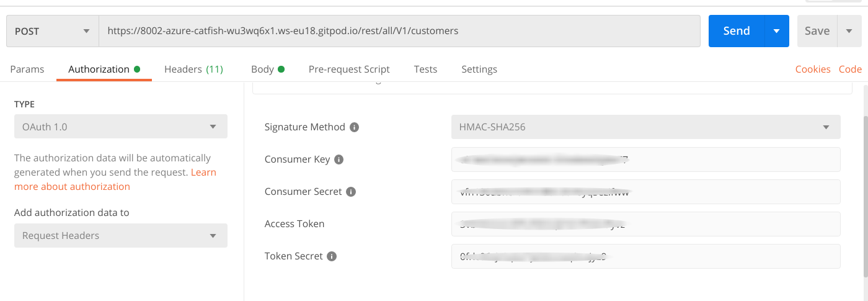Open the Body tab
This screenshot has width=868, height=301.
(263, 70)
